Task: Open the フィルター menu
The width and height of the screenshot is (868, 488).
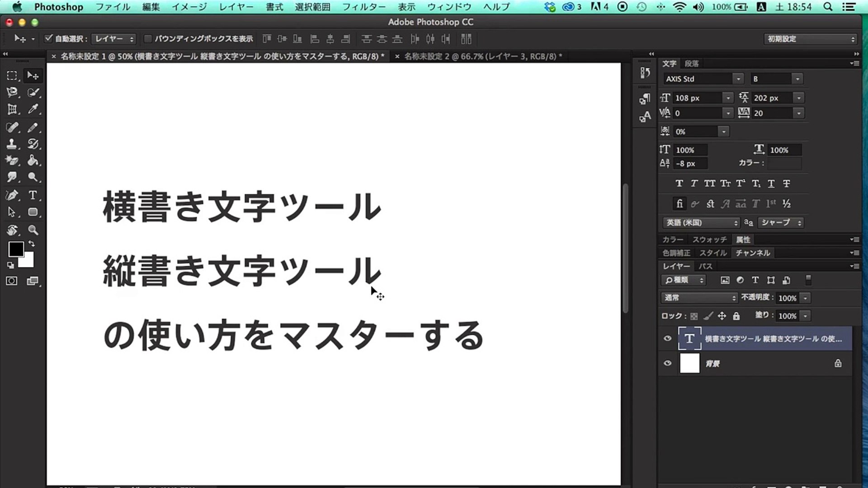Action: (363, 7)
